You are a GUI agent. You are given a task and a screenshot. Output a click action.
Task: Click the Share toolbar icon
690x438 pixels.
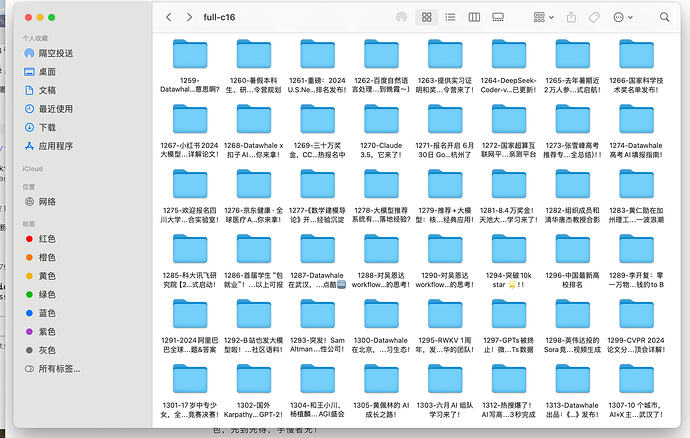(x=571, y=17)
